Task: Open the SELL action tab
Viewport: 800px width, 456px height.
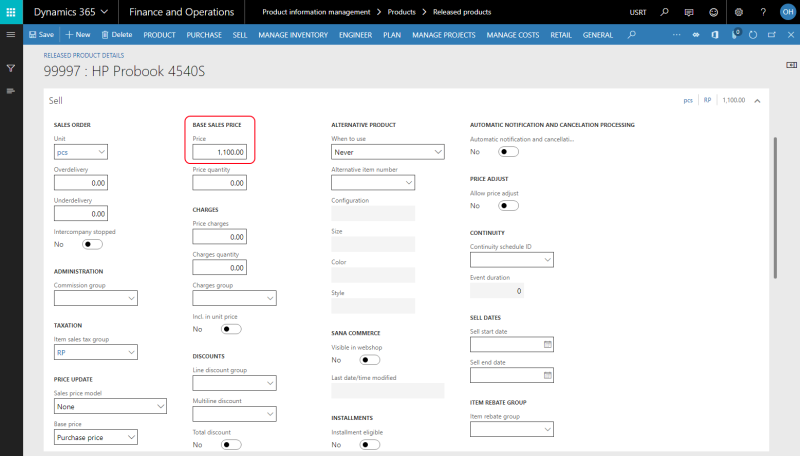Action: tap(240, 35)
